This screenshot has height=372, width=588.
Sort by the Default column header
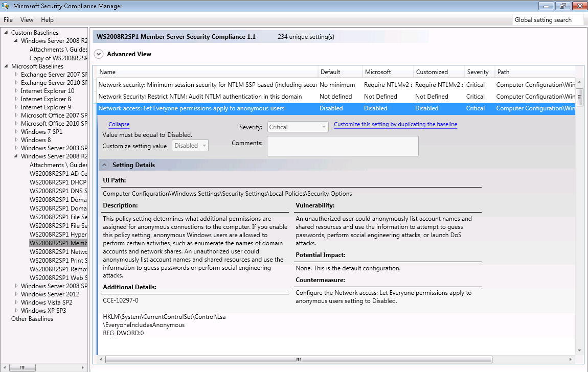coord(340,72)
